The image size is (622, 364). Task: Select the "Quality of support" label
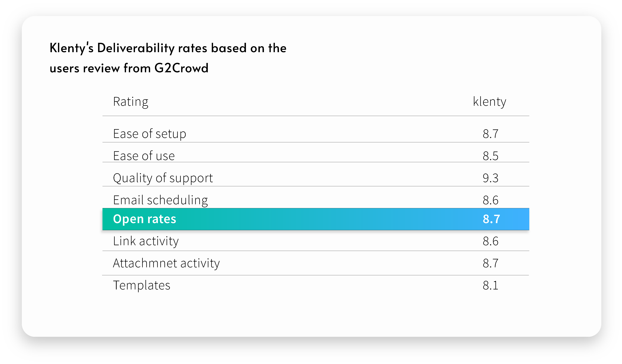pos(163,178)
